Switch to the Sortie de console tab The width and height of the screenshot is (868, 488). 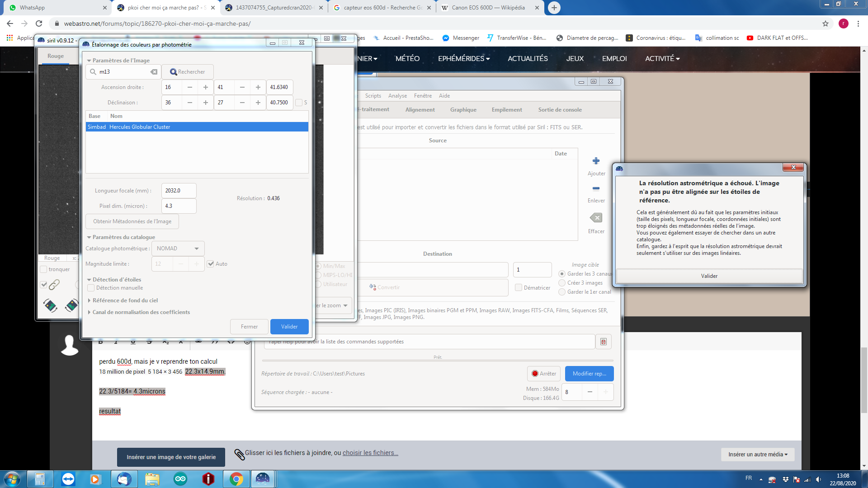pyautogui.click(x=560, y=110)
